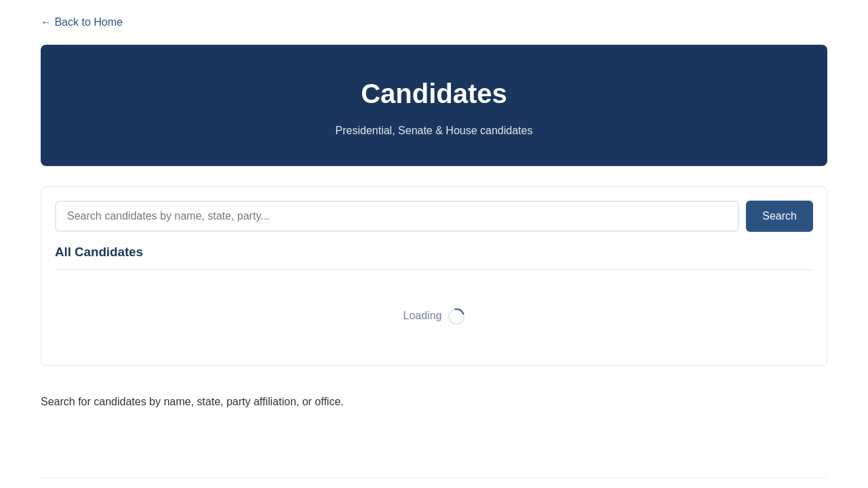Click the word Loading beside the spinner
This screenshot has width=868, height=488.
tap(422, 316)
